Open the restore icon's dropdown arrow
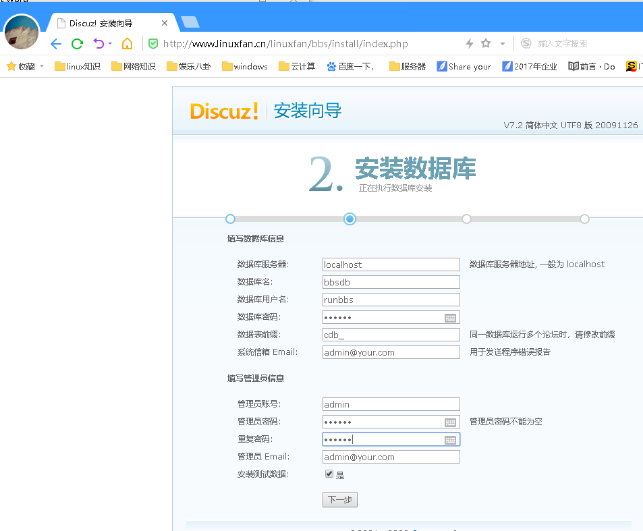643x531 pixels. pyautogui.click(x=110, y=43)
